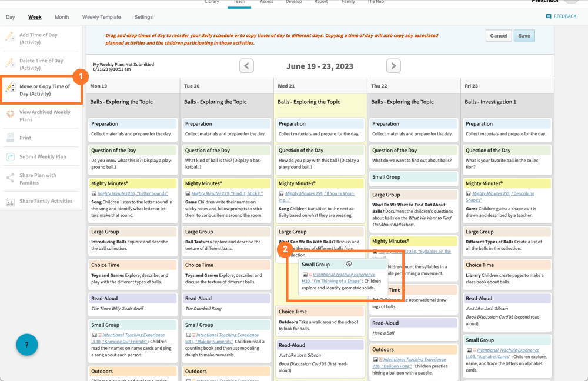The width and height of the screenshot is (588, 381).
Task: Select the Submit Weekly Plan icon
Action: click(x=11, y=156)
